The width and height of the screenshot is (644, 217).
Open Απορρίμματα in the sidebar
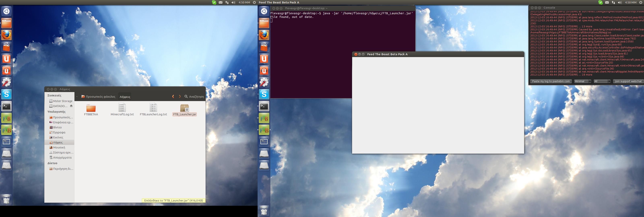tap(61, 158)
